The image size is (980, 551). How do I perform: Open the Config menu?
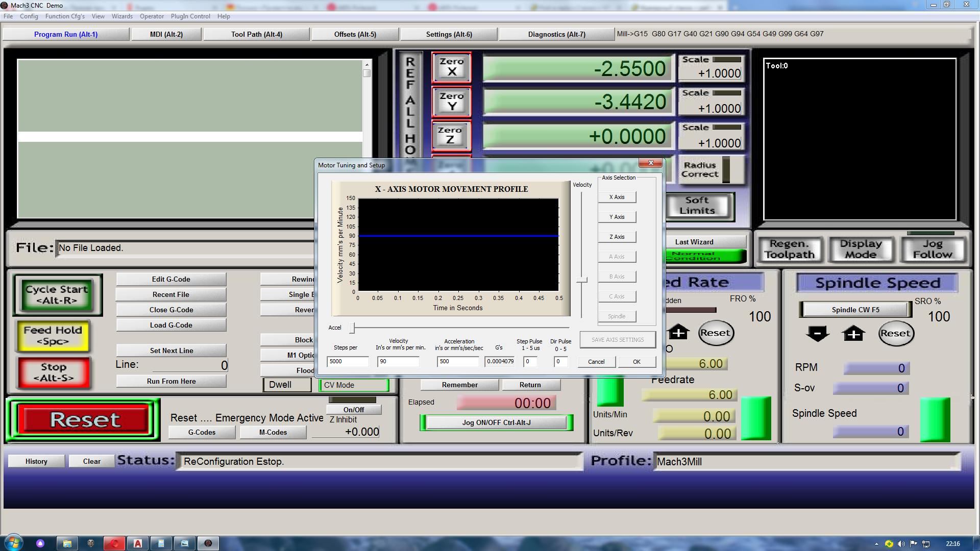point(29,16)
